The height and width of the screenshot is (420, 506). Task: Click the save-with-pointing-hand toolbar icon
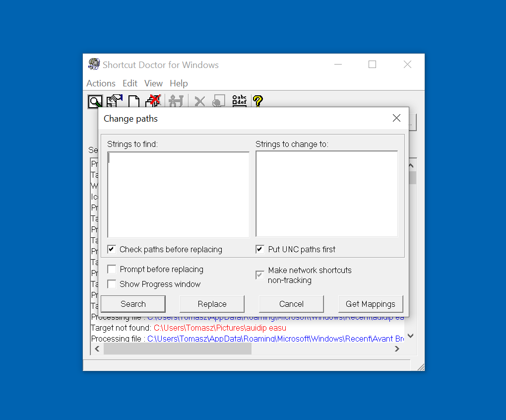(115, 101)
